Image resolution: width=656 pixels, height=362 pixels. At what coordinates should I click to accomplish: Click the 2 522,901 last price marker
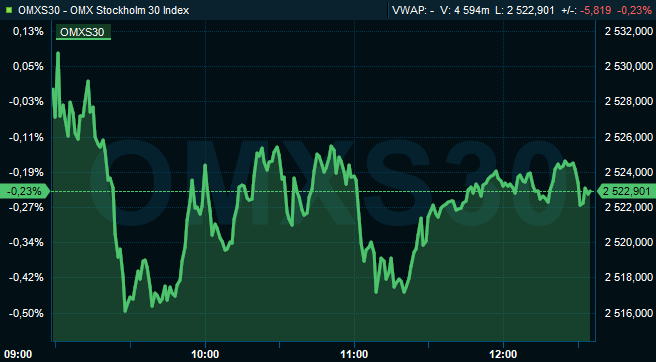pyautogui.click(x=626, y=191)
